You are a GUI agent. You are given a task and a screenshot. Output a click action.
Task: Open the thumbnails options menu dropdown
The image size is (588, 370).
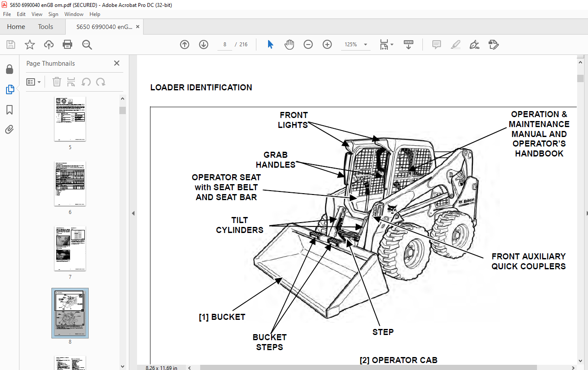point(34,82)
